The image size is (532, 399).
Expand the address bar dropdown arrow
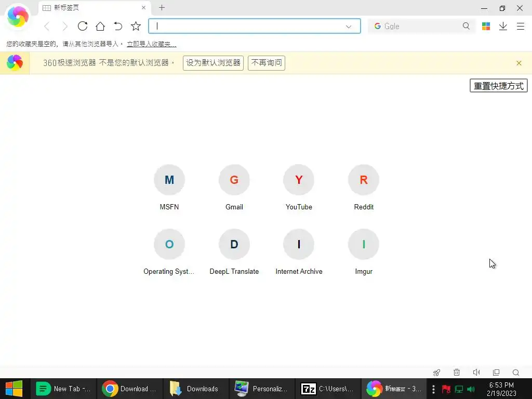click(x=349, y=26)
